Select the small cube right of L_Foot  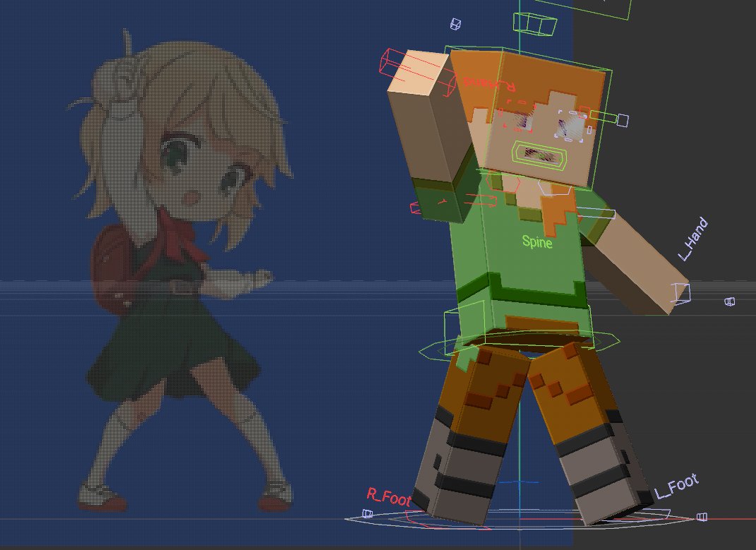click(x=702, y=517)
